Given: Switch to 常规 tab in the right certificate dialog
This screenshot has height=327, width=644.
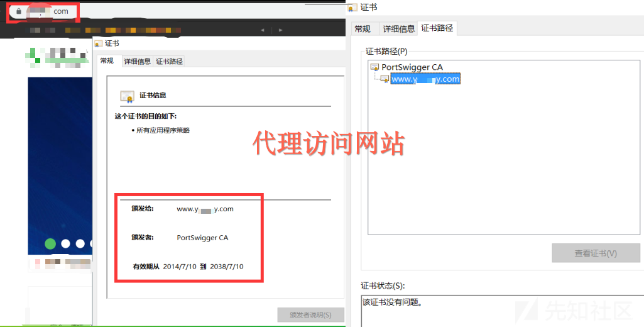Looking at the screenshot, I should (363, 29).
